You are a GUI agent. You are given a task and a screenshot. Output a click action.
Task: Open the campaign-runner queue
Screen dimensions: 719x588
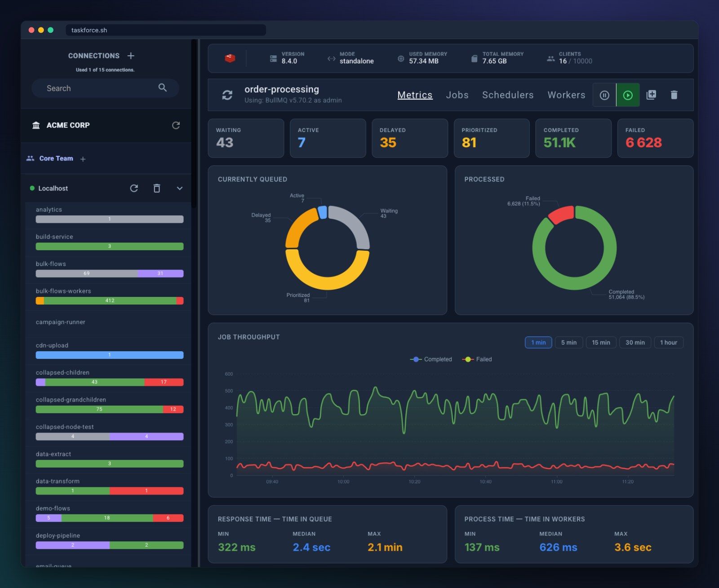[109, 323]
